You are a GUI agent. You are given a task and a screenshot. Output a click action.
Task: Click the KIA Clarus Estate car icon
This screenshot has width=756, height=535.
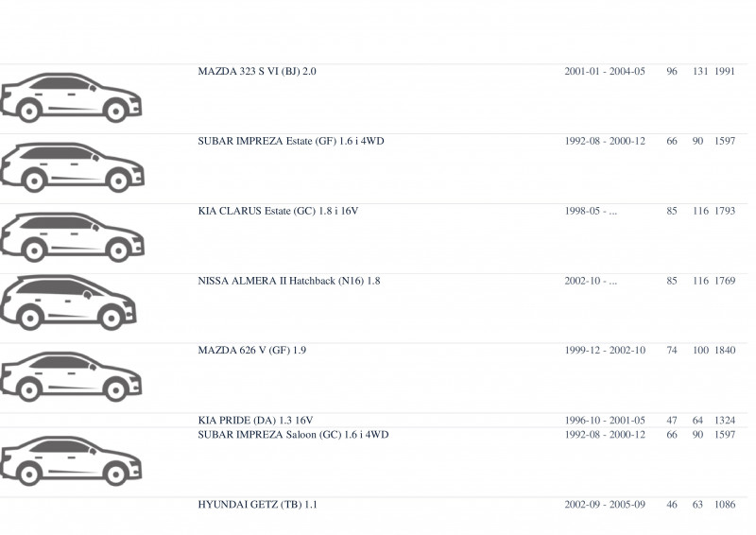tap(73, 237)
